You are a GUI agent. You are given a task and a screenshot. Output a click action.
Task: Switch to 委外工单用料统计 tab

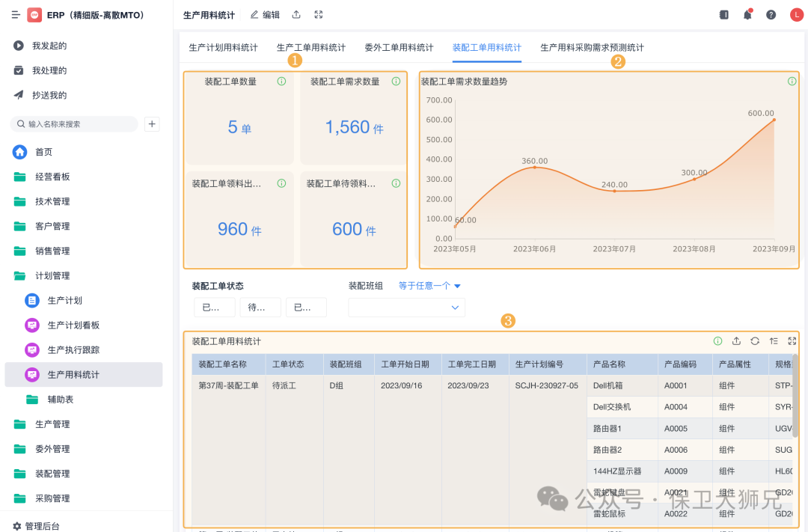click(399, 48)
